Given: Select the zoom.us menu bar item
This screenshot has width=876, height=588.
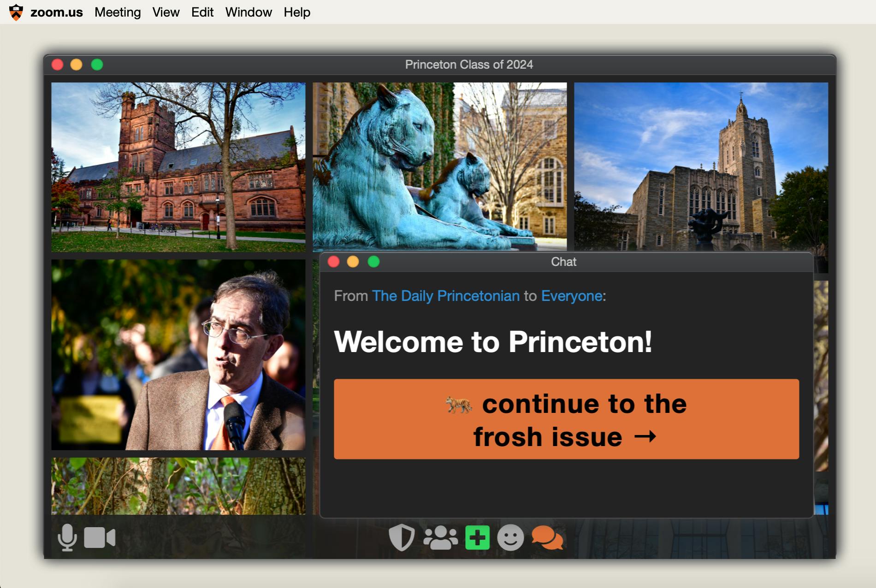Looking at the screenshot, I should pos(57,12).
